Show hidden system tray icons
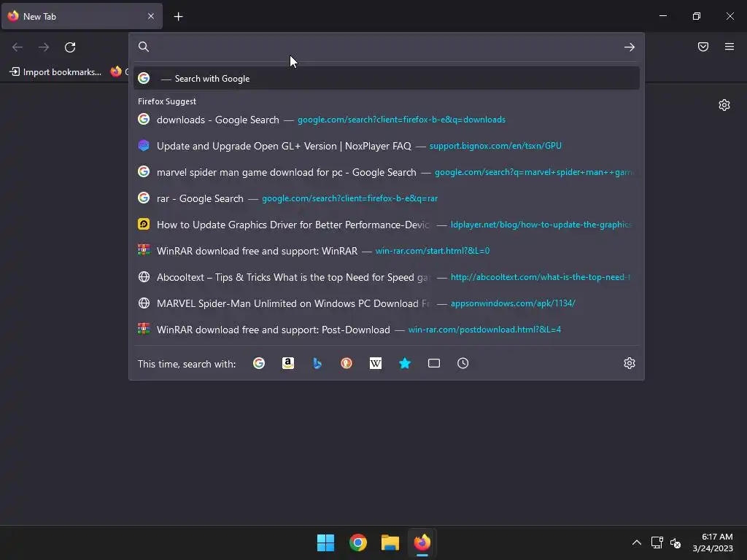Viewport: 747px width, 560px height. tap(636, 542)
